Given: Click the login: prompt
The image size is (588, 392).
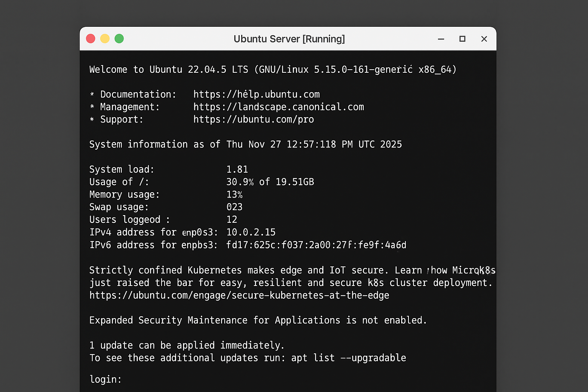Looking at the screenshot, I should tap(105, 379).
